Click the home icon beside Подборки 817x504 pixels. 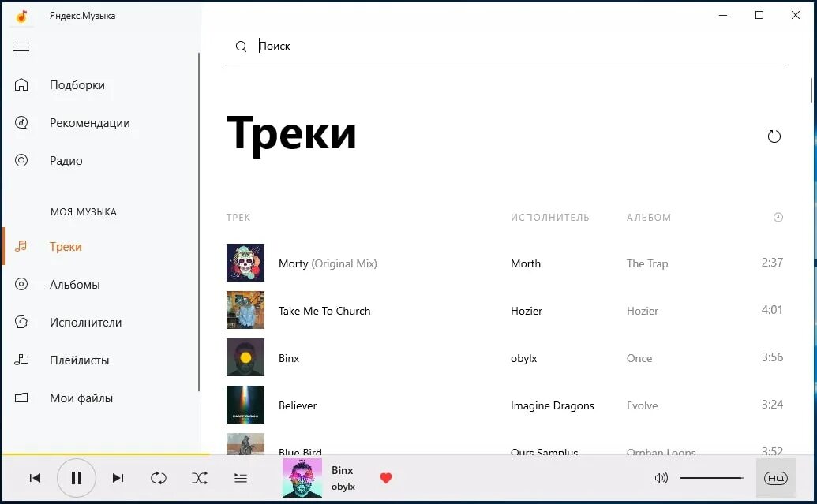tap(21, 84)
